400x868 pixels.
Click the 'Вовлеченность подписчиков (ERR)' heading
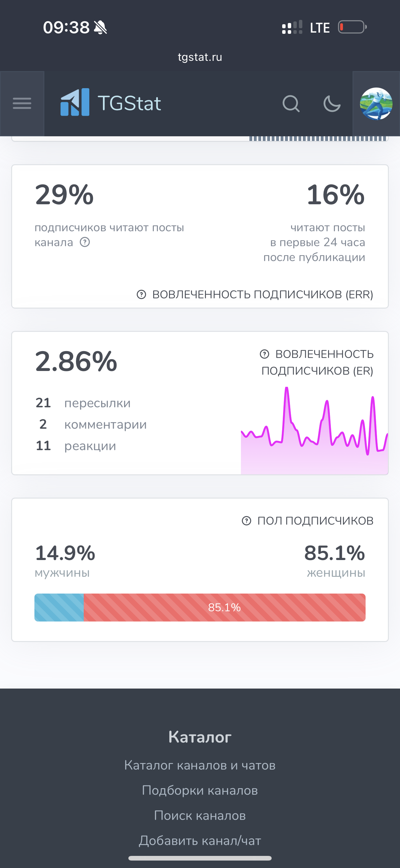(x=263, y=295)
